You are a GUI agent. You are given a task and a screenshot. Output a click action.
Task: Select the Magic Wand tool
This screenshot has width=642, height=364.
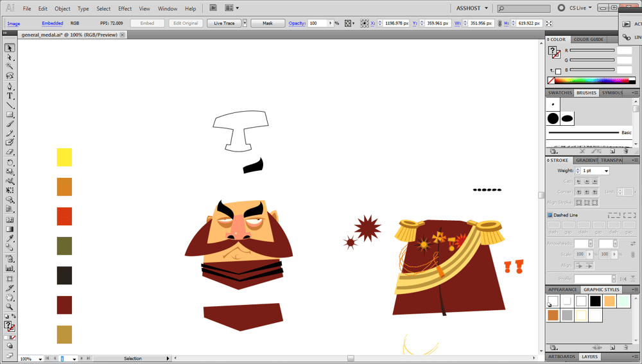coord(10,66)
